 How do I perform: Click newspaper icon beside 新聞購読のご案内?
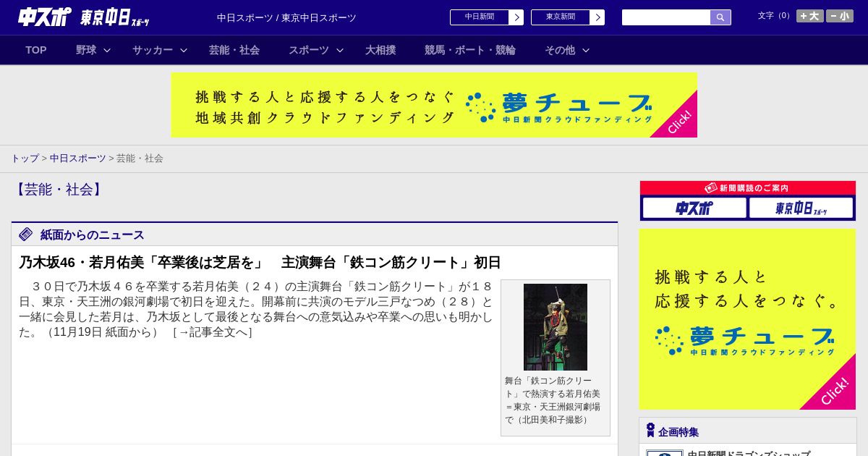pos(711,187)
